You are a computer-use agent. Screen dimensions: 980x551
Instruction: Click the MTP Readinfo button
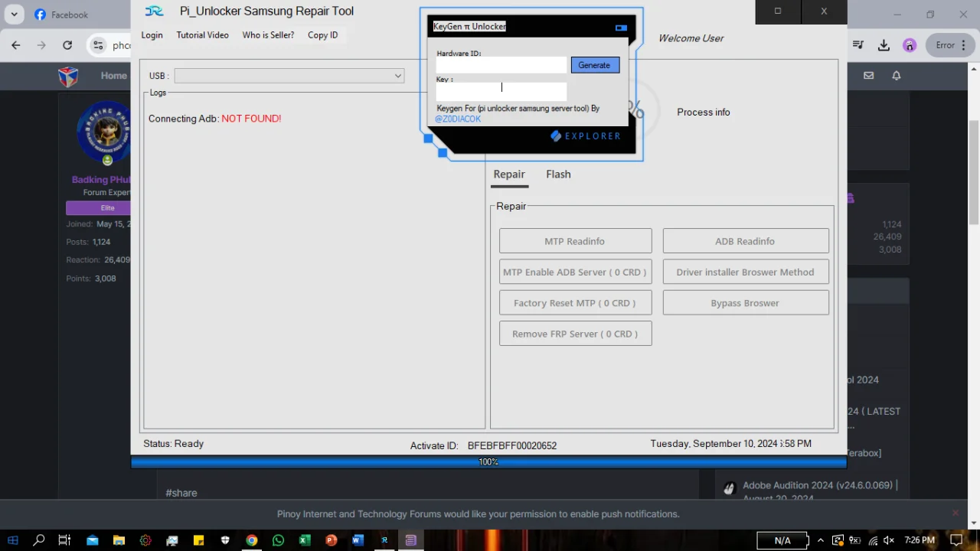pos(575,241)
